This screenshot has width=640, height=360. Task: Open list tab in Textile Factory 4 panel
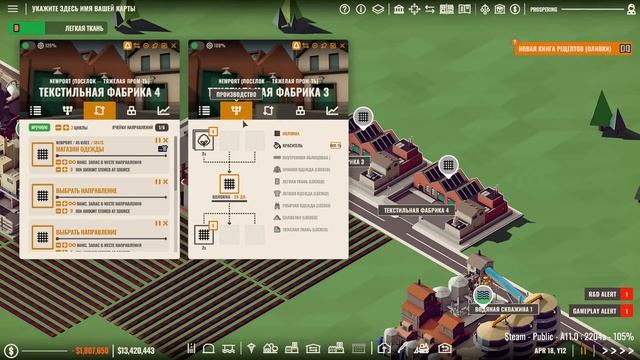[x=36, y=110]
